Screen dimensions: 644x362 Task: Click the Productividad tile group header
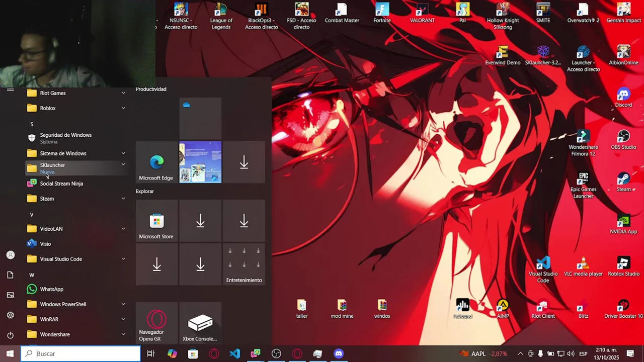coord(151,89)
